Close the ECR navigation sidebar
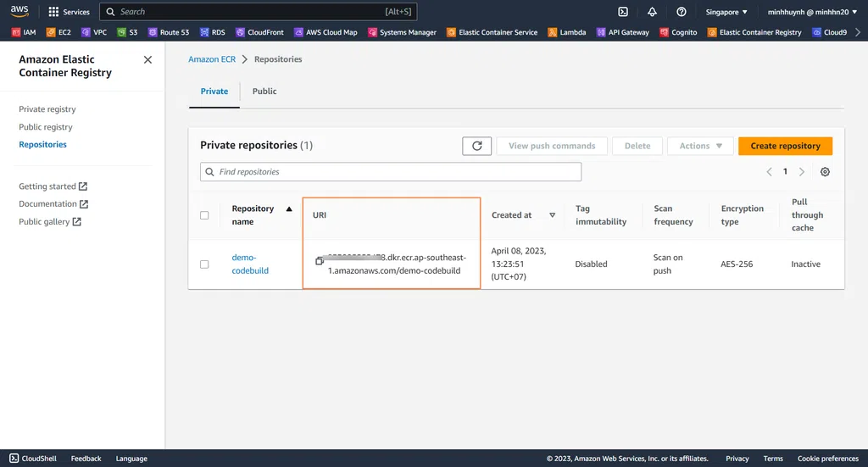868x467 pixels. click(x=147, y=59)
